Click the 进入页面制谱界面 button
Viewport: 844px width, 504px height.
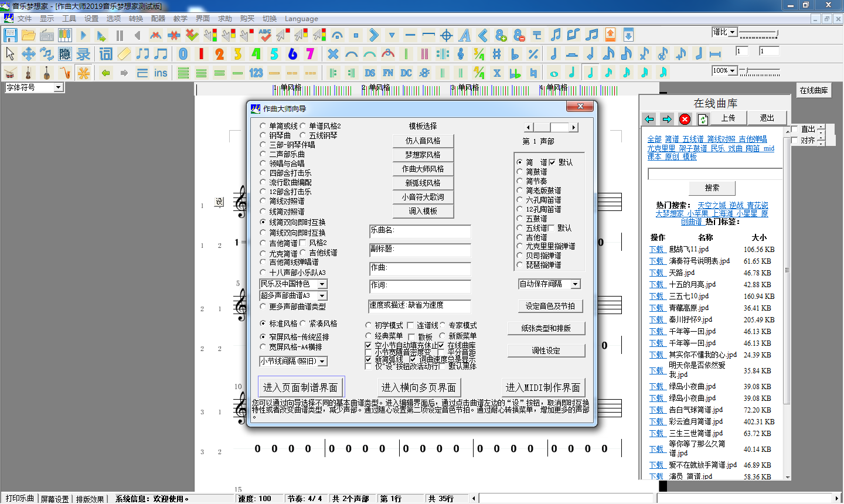pos(300,387)
